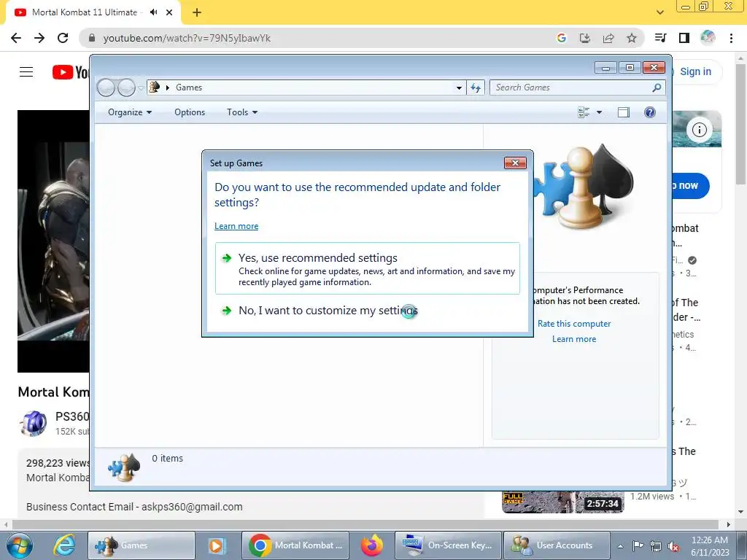Screen dimensions: 747x560
Task: Click the Google icon in address bar
Action: tap(562, 38)
